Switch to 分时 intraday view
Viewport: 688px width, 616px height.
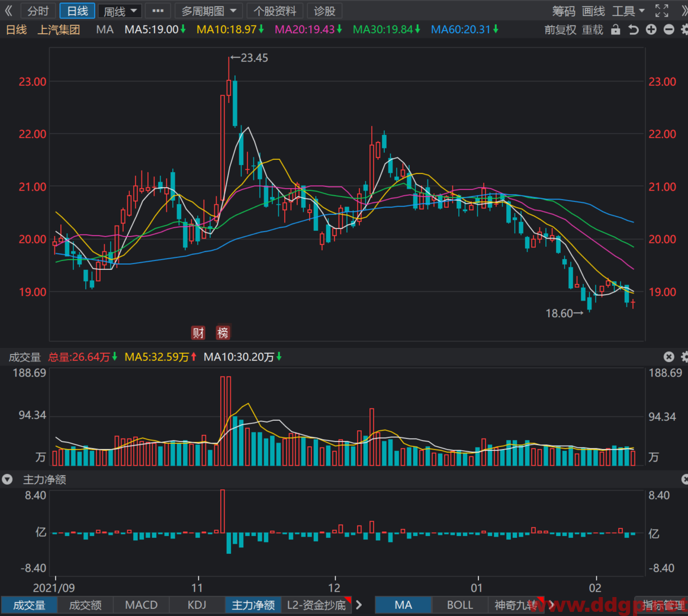[38, 11]
